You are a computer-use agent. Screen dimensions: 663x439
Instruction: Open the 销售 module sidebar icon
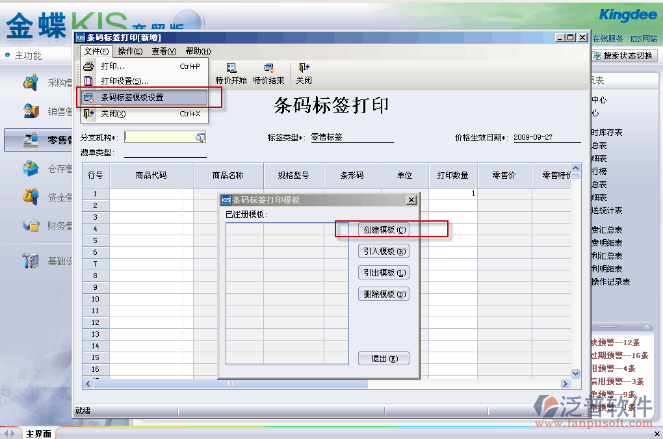point(31,111)
